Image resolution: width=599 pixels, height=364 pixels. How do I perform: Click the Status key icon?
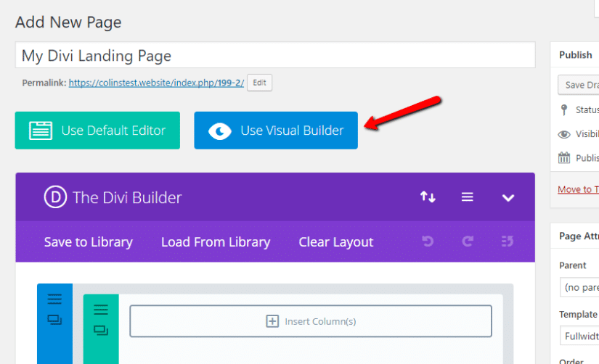click(564, 110)
